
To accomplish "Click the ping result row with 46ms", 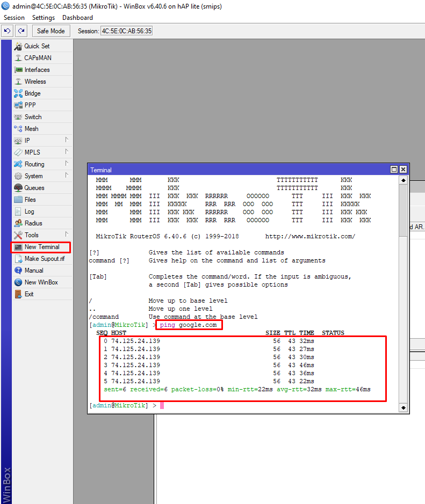I will pos(209,365).
